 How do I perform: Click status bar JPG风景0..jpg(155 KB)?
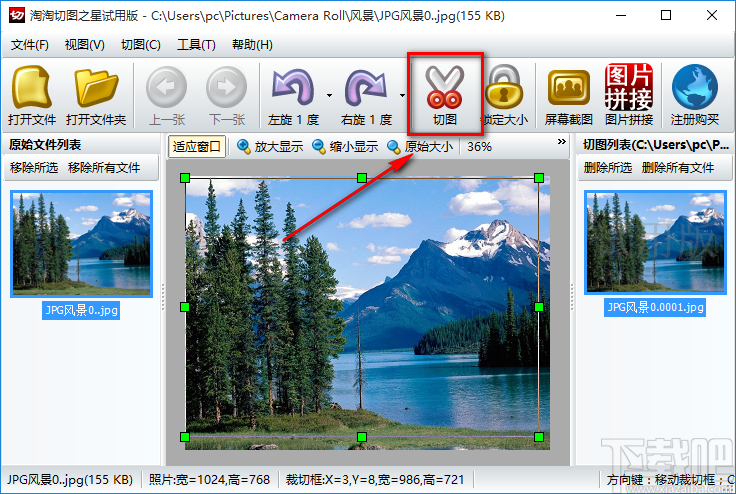70,479
